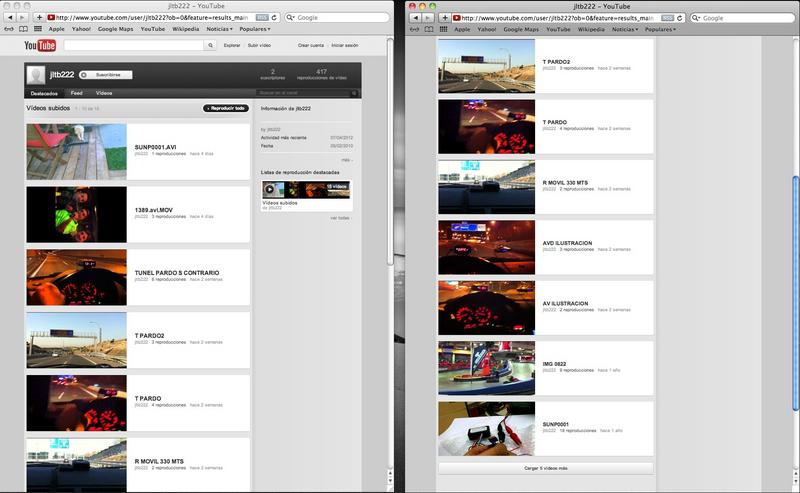800x493 pixels.
Task: Click the add bookmark plus button in the right window
Action: point(445,17)
